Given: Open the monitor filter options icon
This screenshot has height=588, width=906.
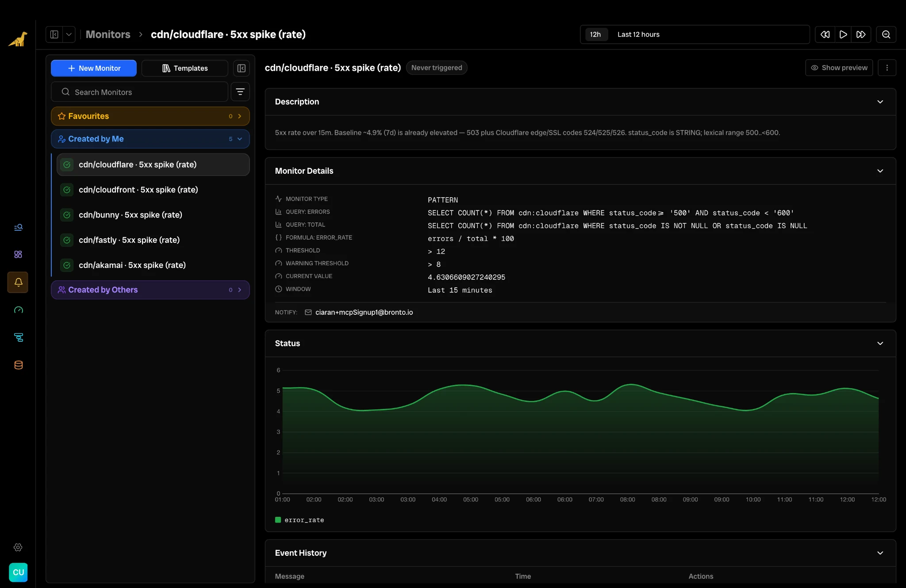Looking at the screenshot, I should [240, 92].
